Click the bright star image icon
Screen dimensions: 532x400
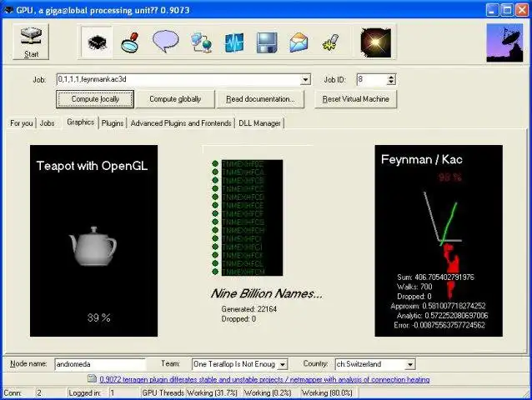click(x=375, y=42)
